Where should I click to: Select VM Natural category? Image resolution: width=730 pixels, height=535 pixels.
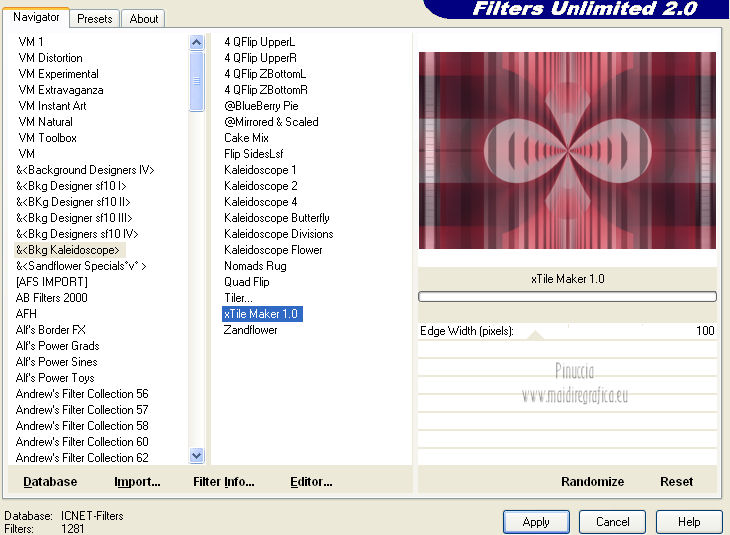[45, 122]
